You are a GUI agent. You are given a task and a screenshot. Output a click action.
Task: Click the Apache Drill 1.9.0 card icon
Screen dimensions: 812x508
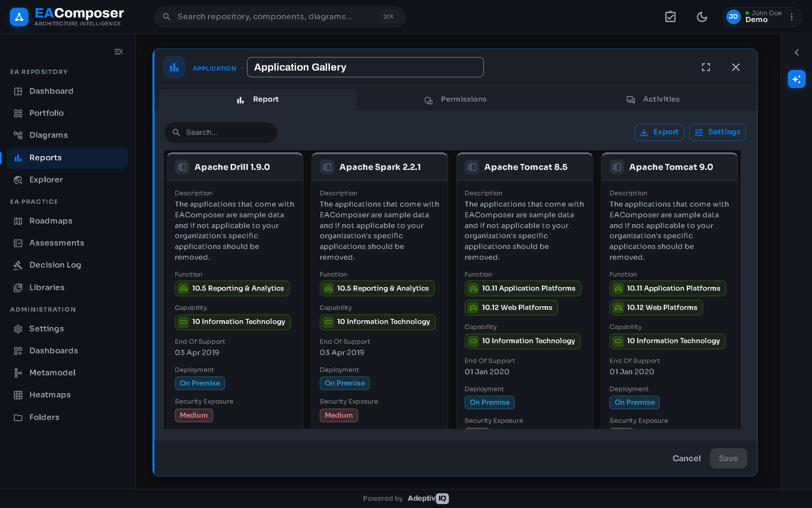pyautogui.click(x=182, y=167)
